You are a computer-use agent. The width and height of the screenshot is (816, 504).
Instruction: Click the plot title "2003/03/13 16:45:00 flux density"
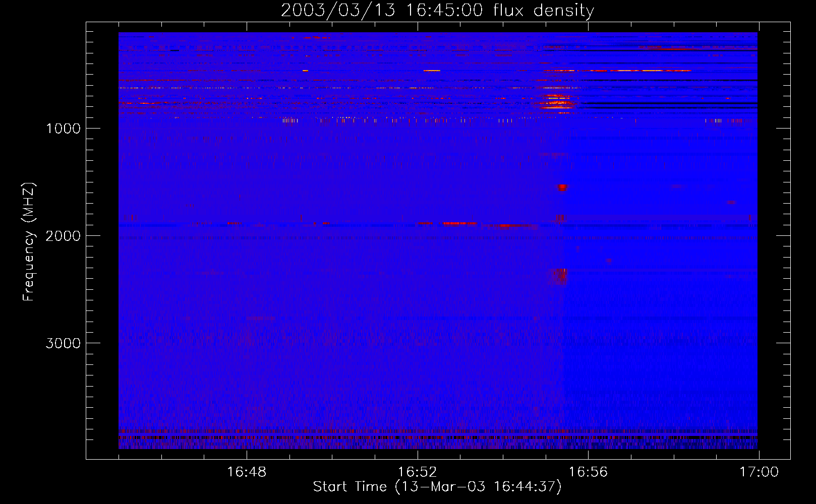click(x=437, y=11)
